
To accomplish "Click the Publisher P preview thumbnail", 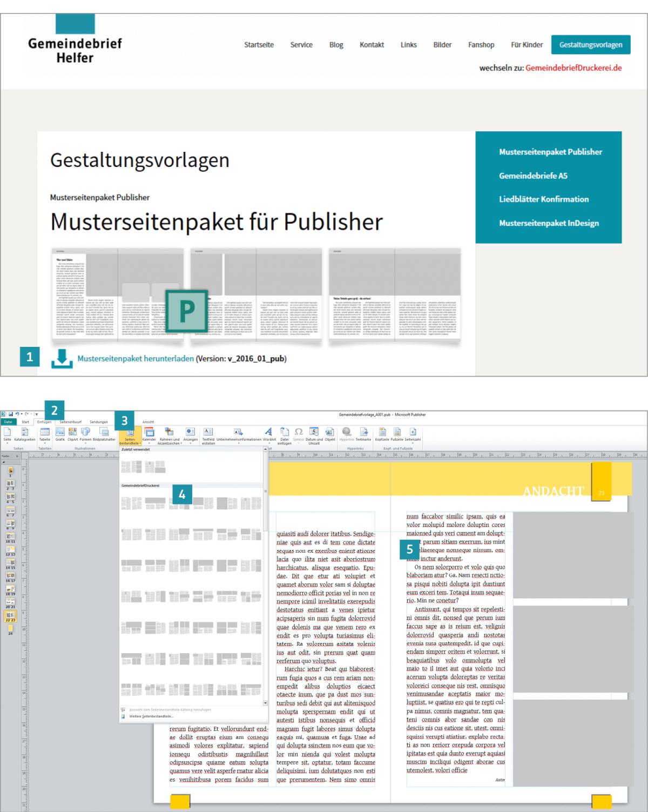I will 187,311.
